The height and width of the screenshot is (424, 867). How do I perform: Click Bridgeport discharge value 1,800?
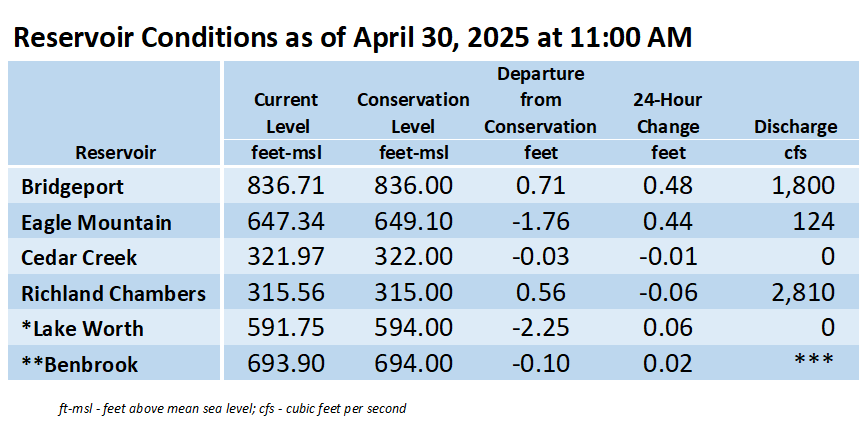click(x=800, y=186)
